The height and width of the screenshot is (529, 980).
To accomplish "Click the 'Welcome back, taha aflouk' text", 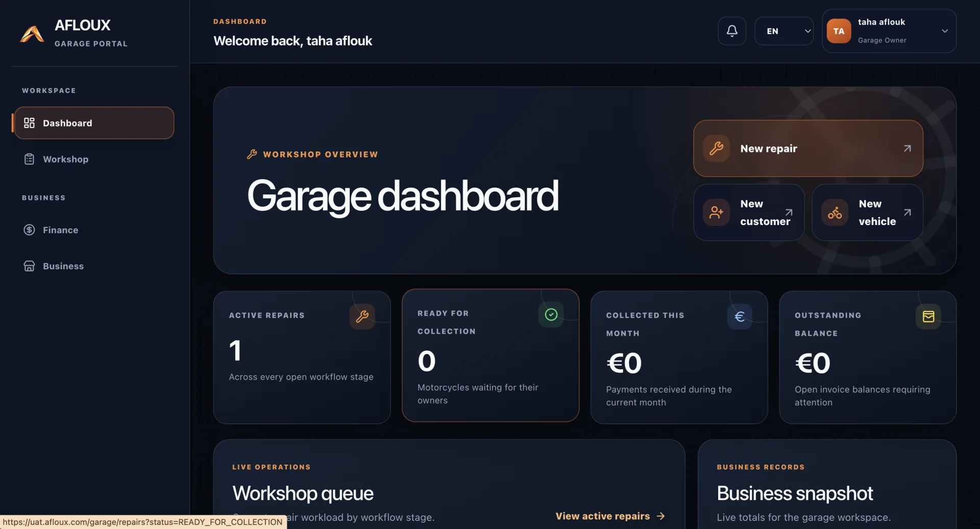I will 292,41.
